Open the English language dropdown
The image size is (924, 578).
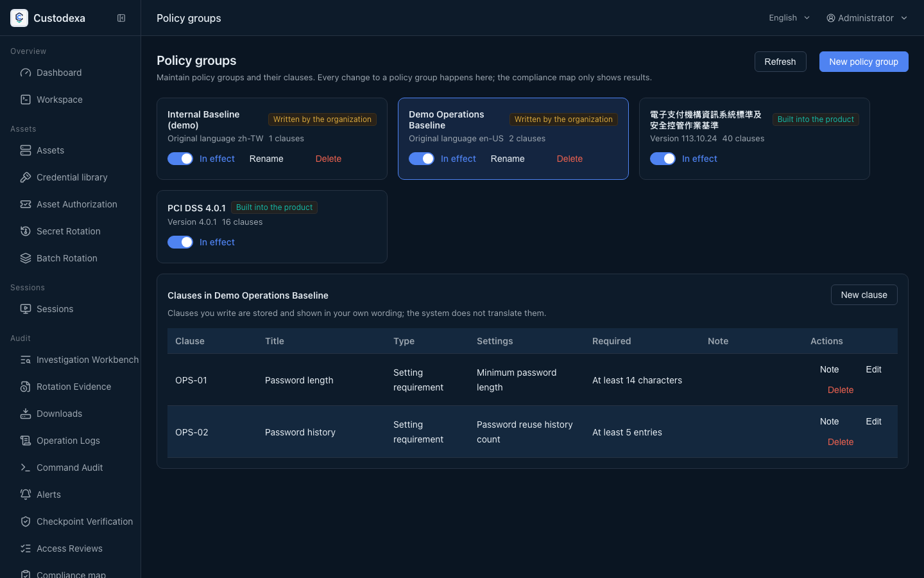pos(789,18)
